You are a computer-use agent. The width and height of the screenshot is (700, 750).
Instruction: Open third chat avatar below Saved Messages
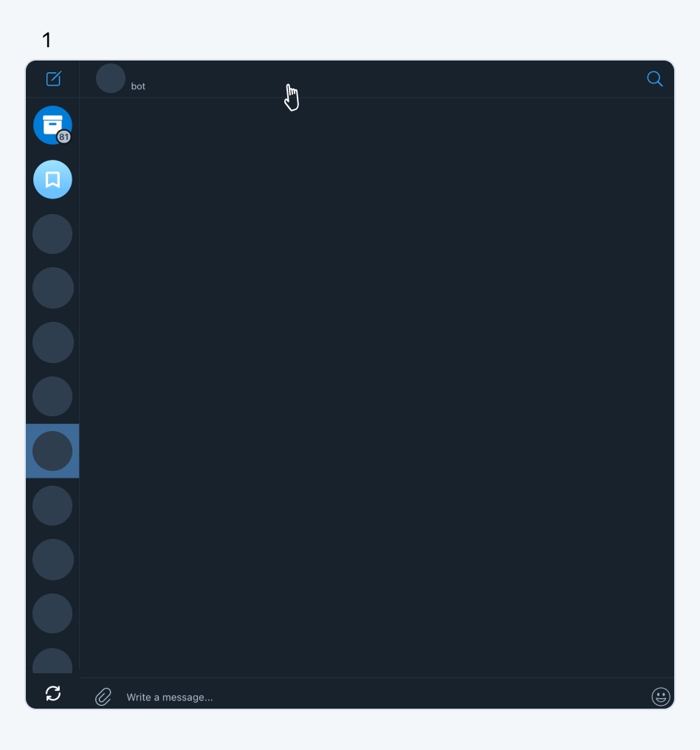pos(52,343)
